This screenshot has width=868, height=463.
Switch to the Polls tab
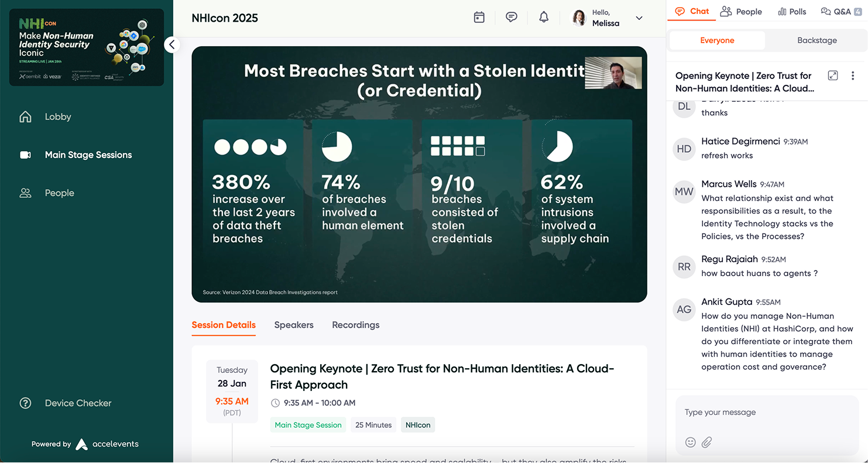pyautogui.click(x=792, y=11)
